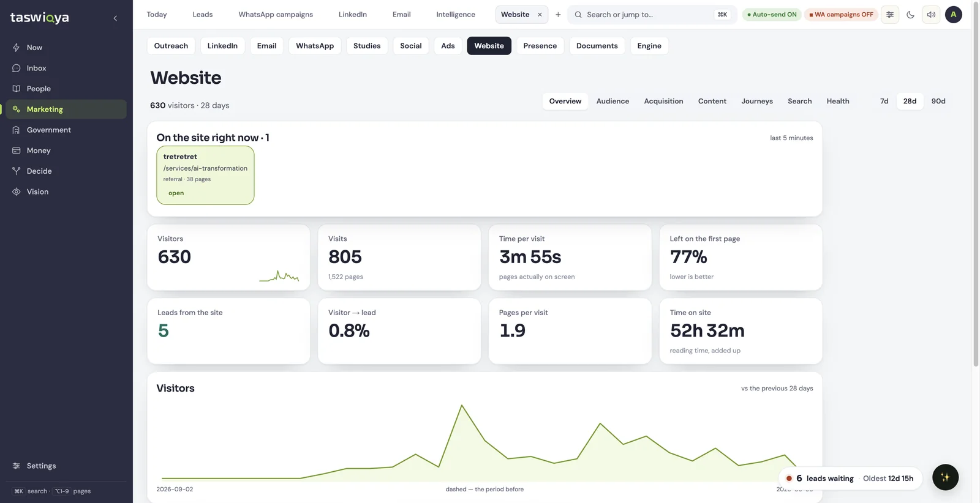The image size is (980, 503).
Task: Toggle dark mode with the moon icon
Action: point(910,15)
